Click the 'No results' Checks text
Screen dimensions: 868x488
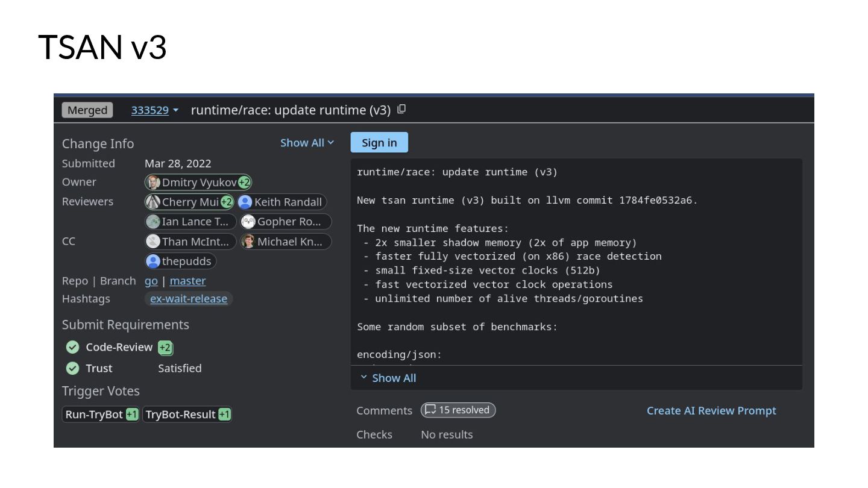tap(447, 434)
